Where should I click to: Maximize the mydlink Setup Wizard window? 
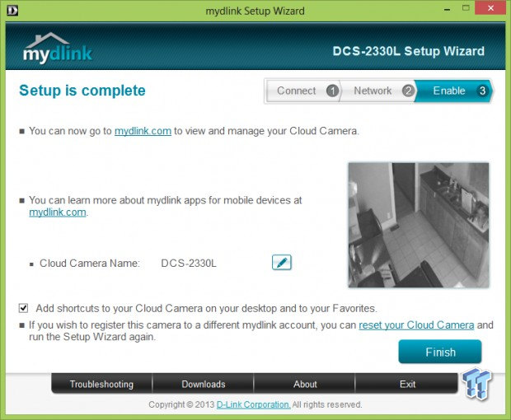tap(466, 8)
